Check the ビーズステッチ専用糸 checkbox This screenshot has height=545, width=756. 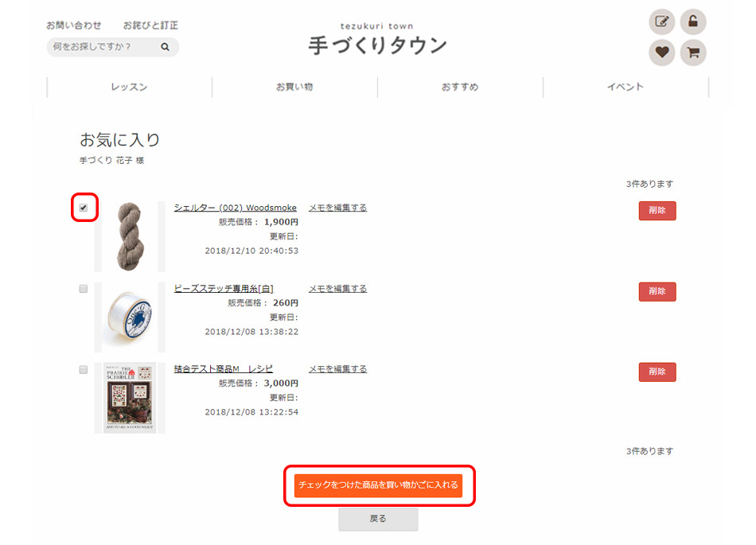pyautogui.click(x=84, y=289)
